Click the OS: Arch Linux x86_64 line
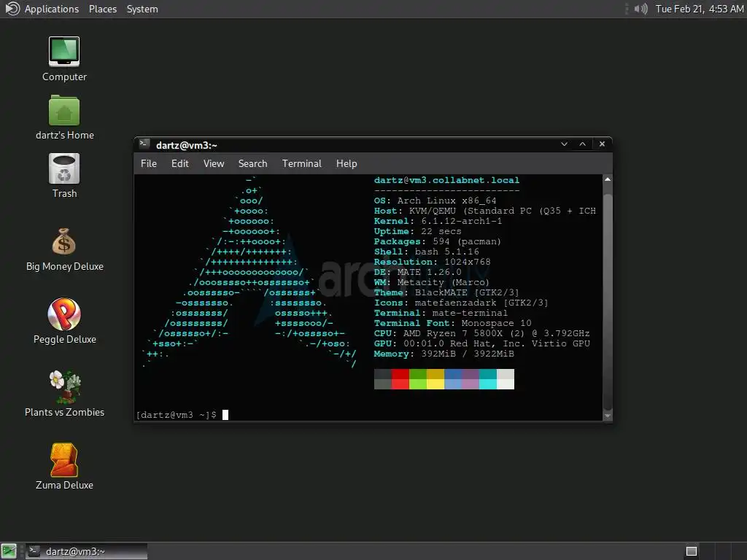 coord(435,201)
